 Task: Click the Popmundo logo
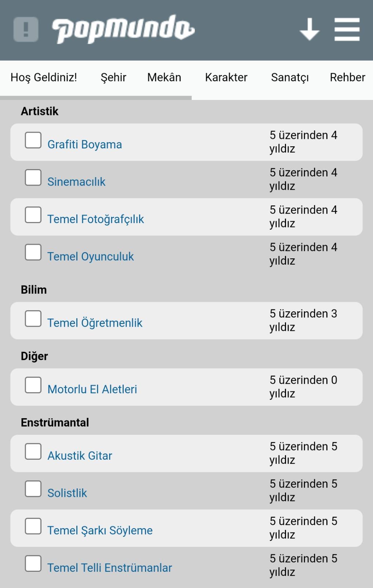(x=123, y=29)
